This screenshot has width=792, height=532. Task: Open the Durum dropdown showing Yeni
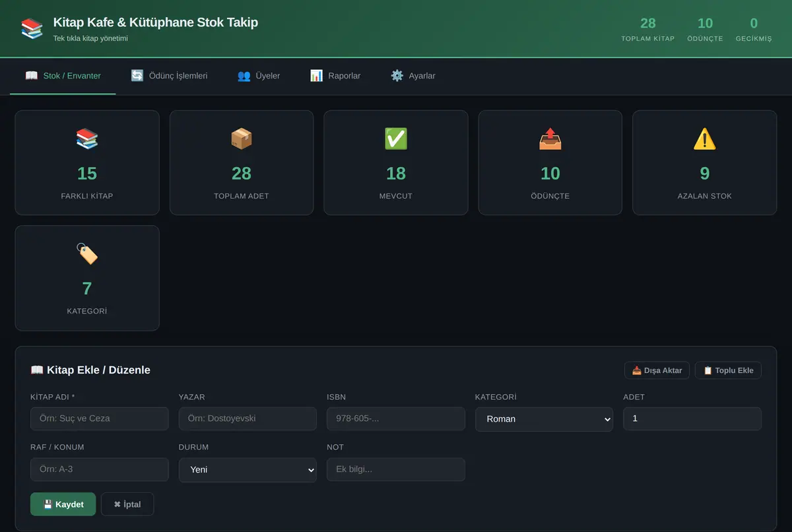point(247,470)
